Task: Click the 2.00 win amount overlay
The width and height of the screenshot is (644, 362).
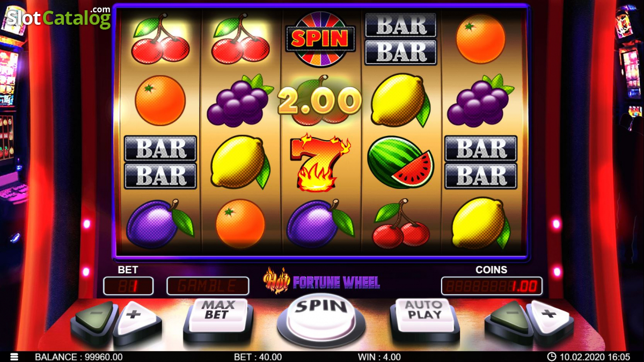Action: pyautogui.click(x=320, y=101)
